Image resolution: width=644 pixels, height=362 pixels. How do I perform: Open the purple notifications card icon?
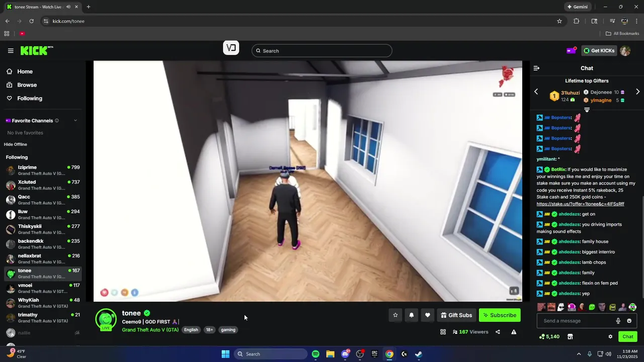pos(571,50)
